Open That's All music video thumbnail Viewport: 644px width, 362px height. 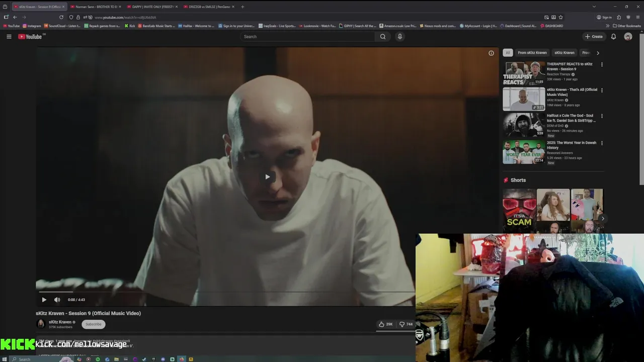[x=524, y=99]
